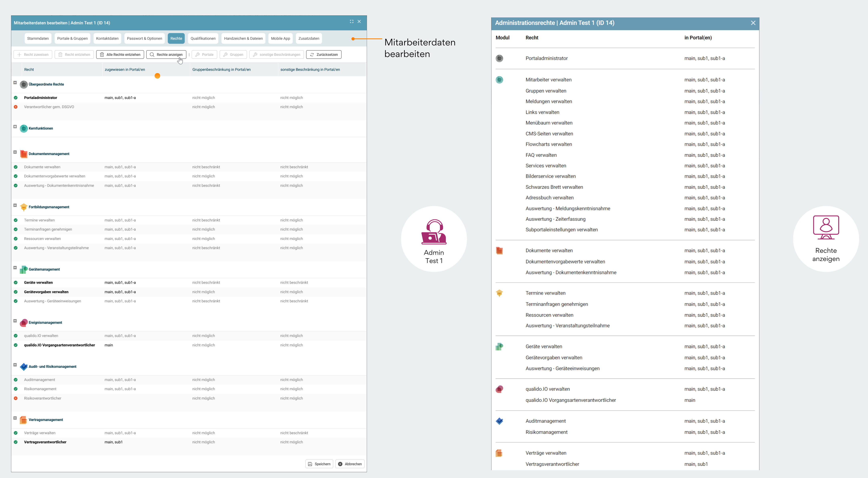The height and width of the screenshot is (478, 868).
Task: Close the Administrationsrechte window
Action: tap(753, 23)
